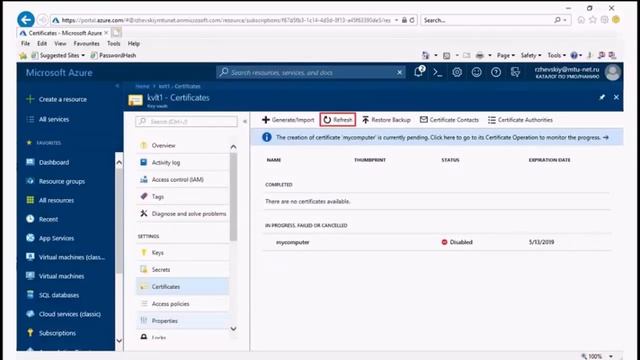Select Certificates under Settings

coord(182,287)
